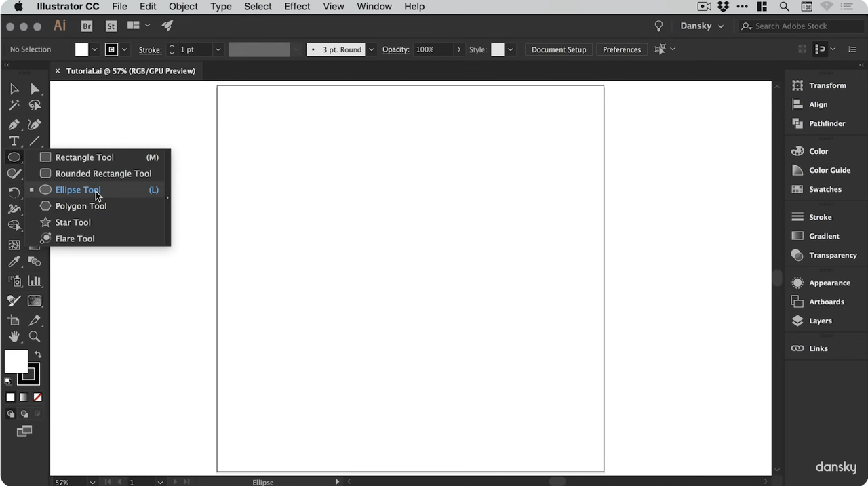The image size is (868, 486).
Task: Select the Symbol Sprayer tool
Action: click(14, 281)
